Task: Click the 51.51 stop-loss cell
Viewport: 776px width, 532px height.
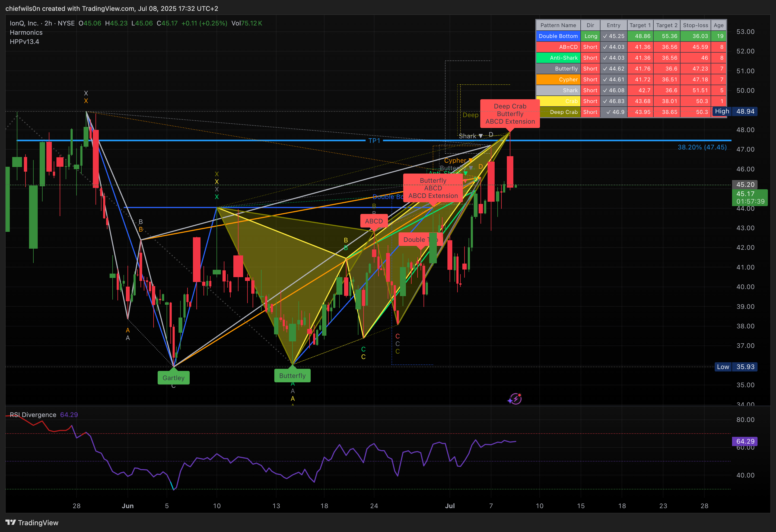Action: tap(695, 91)
